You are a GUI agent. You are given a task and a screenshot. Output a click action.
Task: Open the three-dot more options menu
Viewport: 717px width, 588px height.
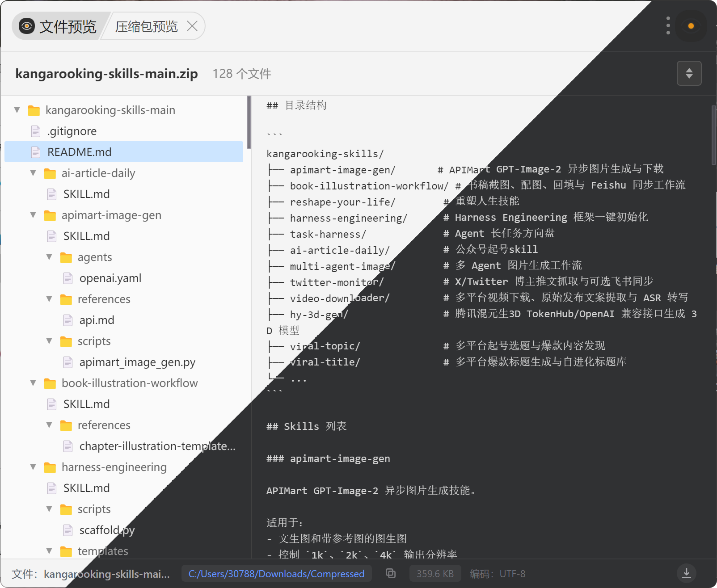pyautogui.click(x=668, y=25)
